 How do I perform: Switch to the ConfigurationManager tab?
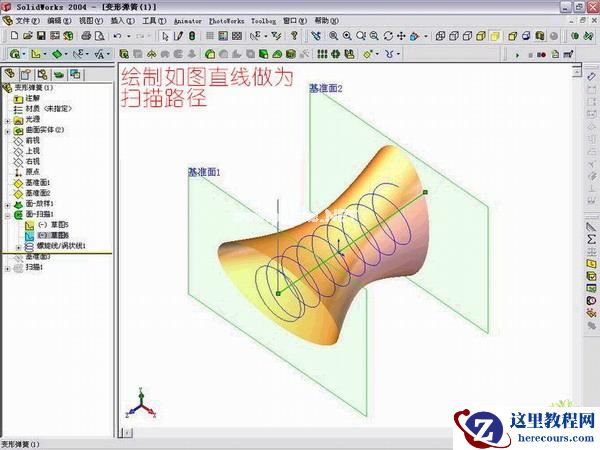coord(42,74)
